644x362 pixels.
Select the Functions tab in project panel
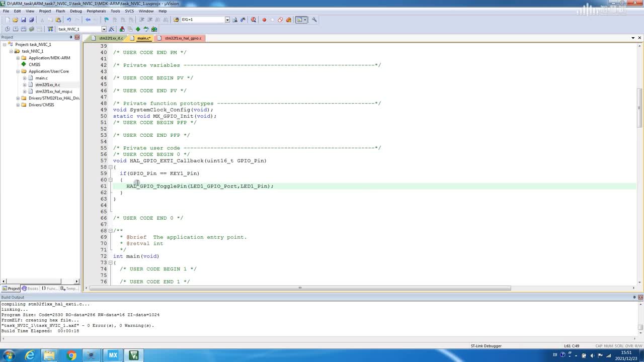click(50, 289)
